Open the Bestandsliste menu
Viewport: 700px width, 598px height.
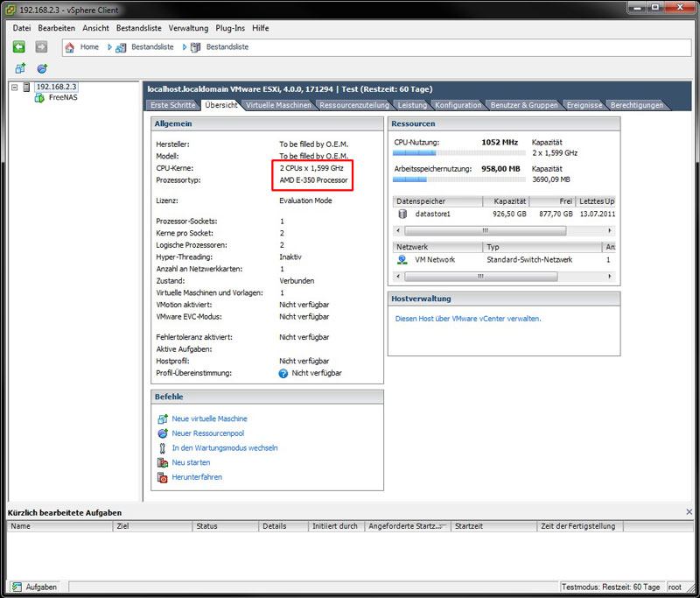[139, 28]
